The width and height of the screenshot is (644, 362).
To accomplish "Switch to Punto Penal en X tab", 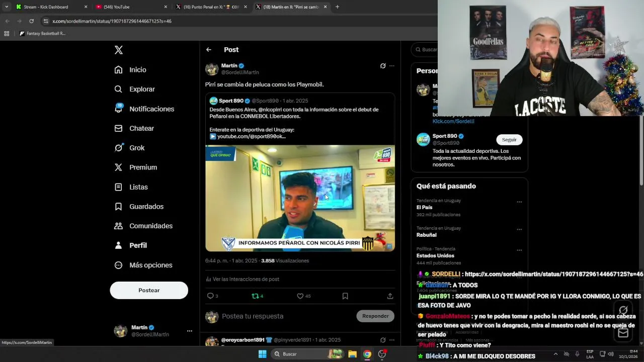I will [x=212, y=7].
